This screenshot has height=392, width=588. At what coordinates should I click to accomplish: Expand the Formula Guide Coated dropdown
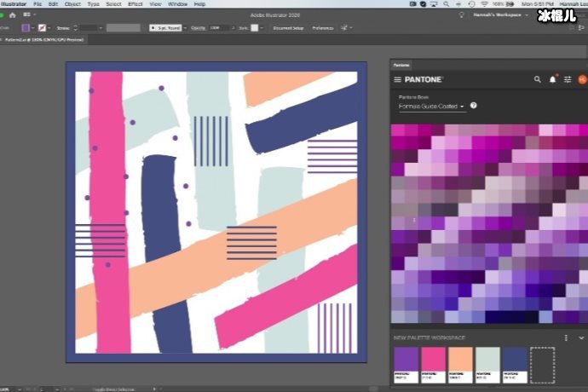click(x=462, y=107)
